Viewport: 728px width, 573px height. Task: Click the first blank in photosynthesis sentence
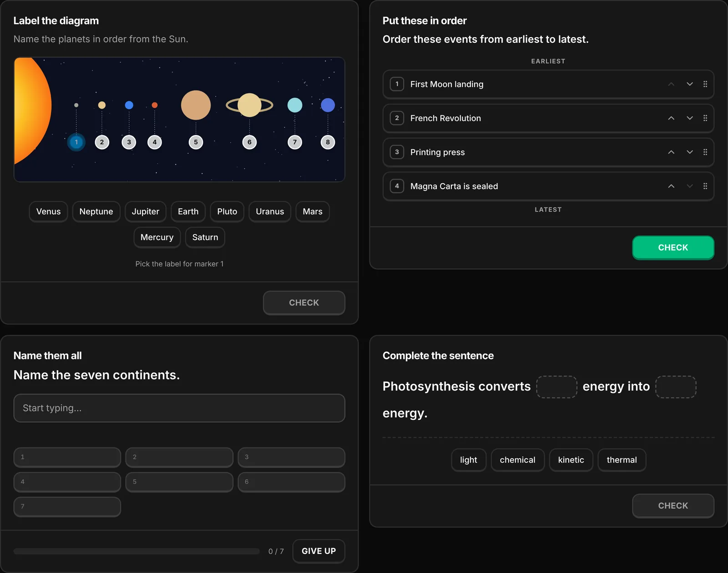tap(557, 387)
